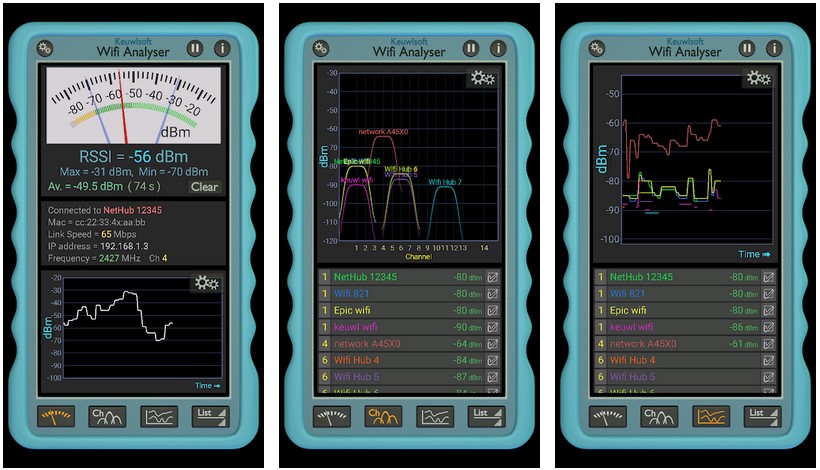This screenshot has height=470, width=820.
Task: Toggle Wifi 821 checkbox in the time graph list
Action: click(768, 294)
